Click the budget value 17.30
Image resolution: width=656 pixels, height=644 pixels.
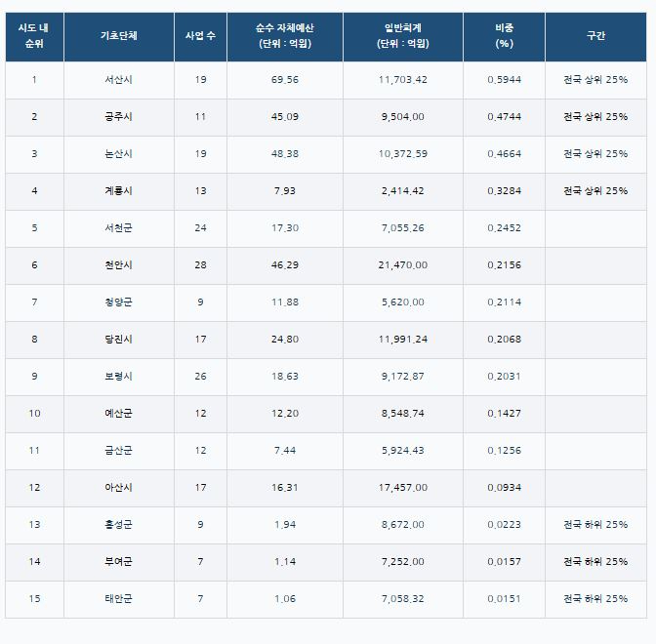tap(285, 228)
